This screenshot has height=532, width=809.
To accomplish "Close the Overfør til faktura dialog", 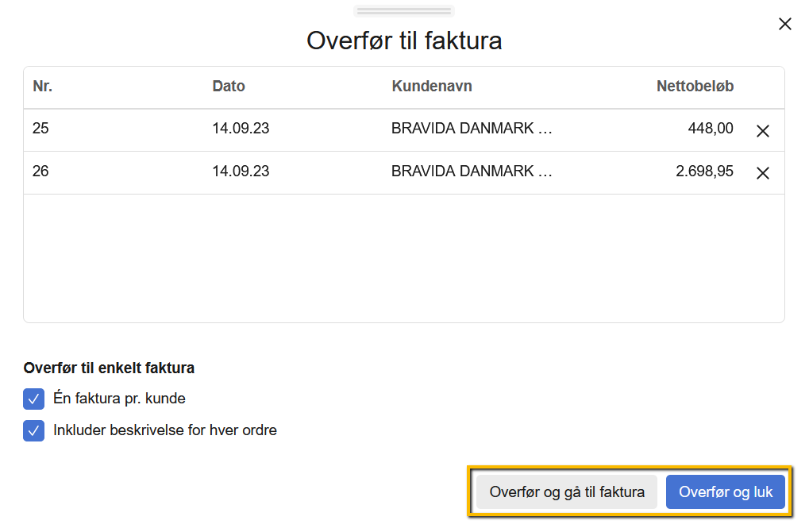I will [784, 24].
